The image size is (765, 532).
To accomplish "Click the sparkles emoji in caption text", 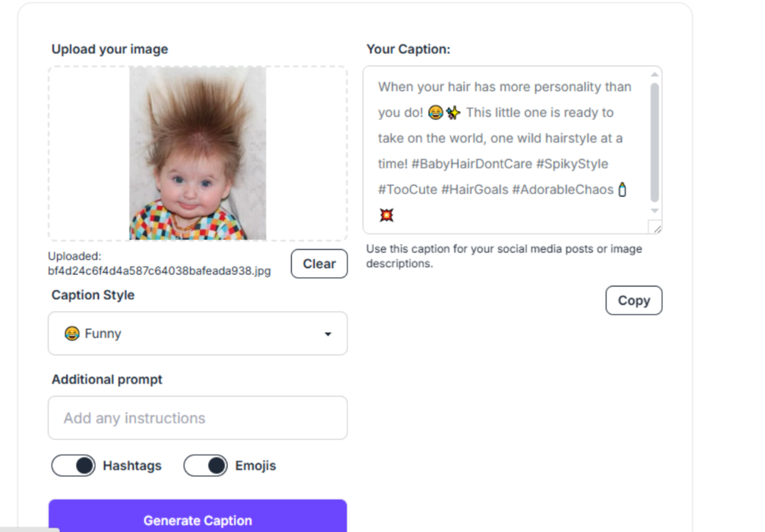I will click(453, 113).
